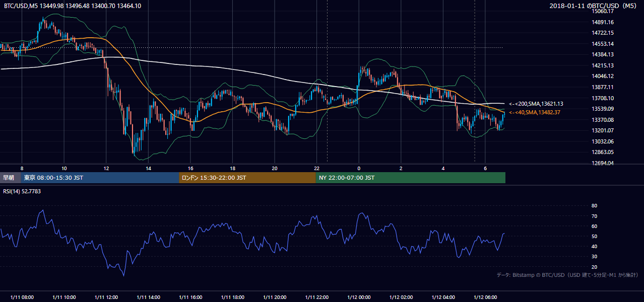The width and height of the screenshot is (644, 302).
Task: Click the 200 SMA label reading 13621.13
Action: (x=536, y=104)
